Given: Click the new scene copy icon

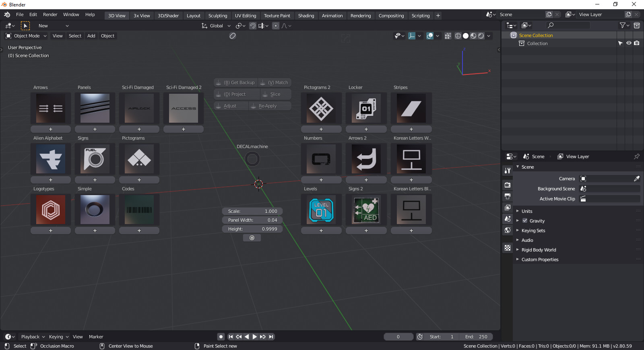Looking at the screenshot, I should coord(549,14).
